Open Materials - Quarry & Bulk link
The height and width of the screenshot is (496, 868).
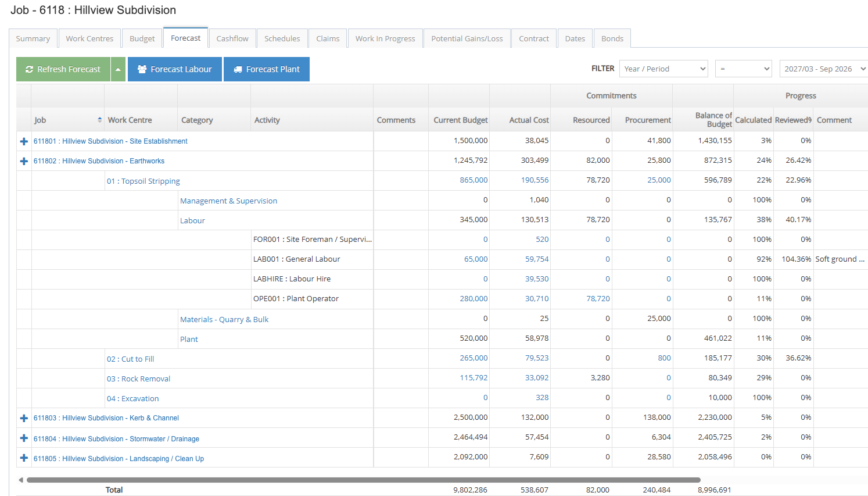point(224,319)
